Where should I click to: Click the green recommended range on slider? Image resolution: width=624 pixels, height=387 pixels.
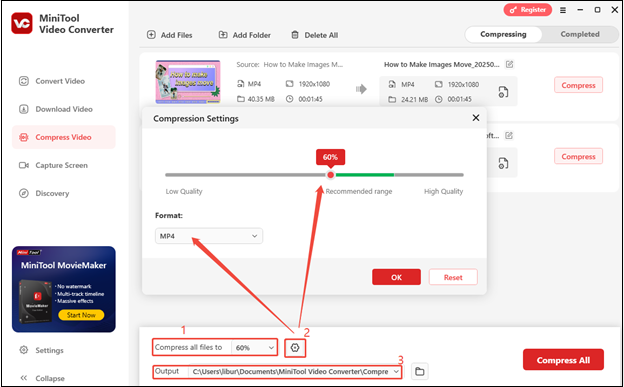coord(365,175)
